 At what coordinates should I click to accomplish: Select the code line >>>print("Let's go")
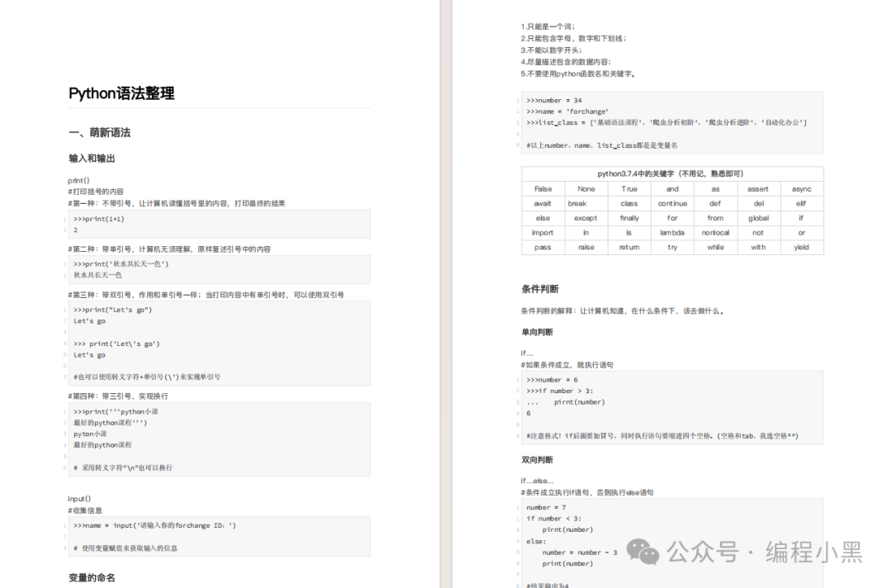point(112,310)
